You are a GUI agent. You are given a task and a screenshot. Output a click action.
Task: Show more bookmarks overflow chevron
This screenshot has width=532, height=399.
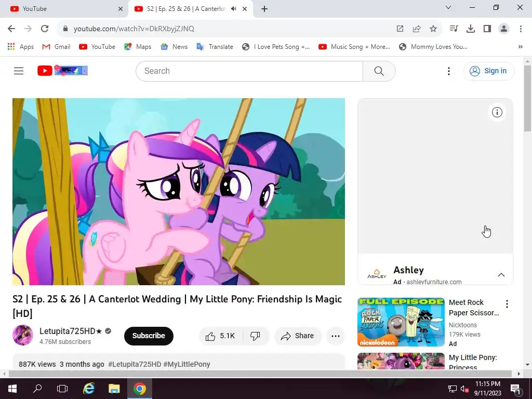[x=521, y=47]
